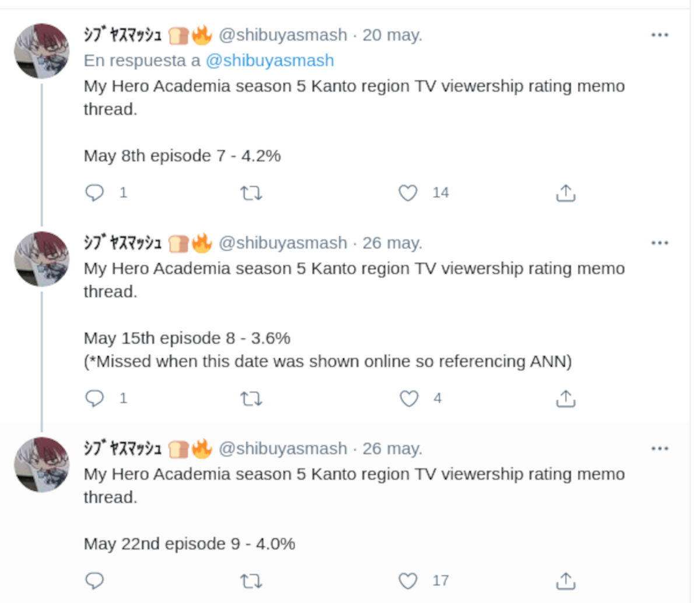Open @shibuyasmash profile from the second tweet header
Viewport: 700px width, 603px height.
[x=282, y=243]
